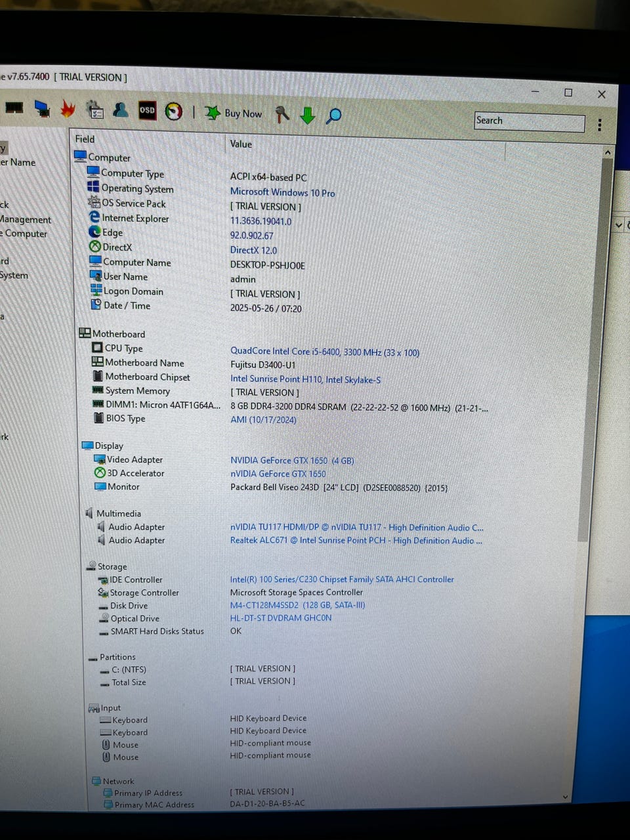
Task: Launch the flame stability test icon
Action: [x=68, y=110]
